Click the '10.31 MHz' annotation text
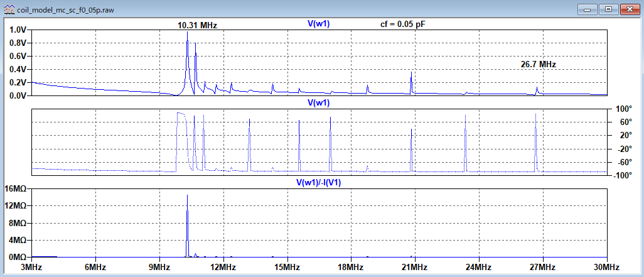This screenshot has height=277, width=644. 197,26
